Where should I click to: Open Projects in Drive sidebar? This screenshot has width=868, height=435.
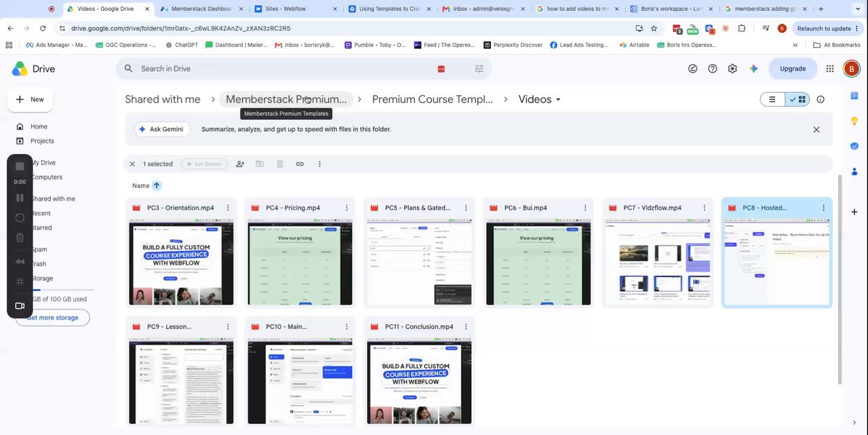click(x=42, y=141)
